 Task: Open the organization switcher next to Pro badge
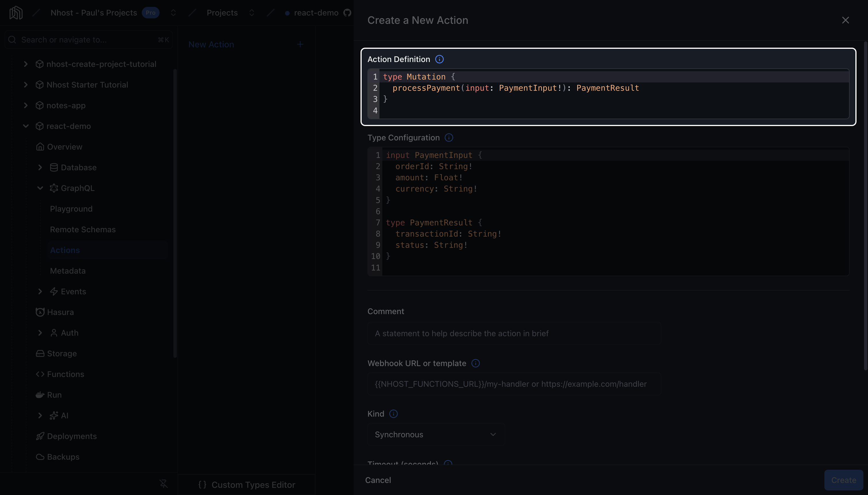click(x=173, y=13)
